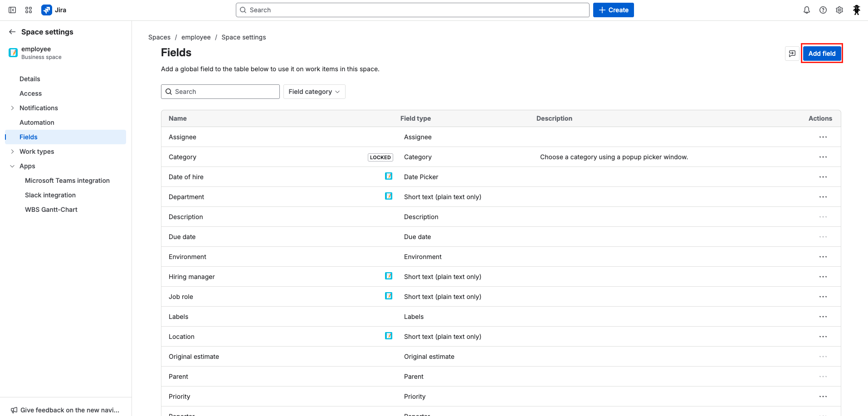This screenshot has width=868, height=416.
Task: Expand the Notifications section in sidebar
Action: (12, 108)
